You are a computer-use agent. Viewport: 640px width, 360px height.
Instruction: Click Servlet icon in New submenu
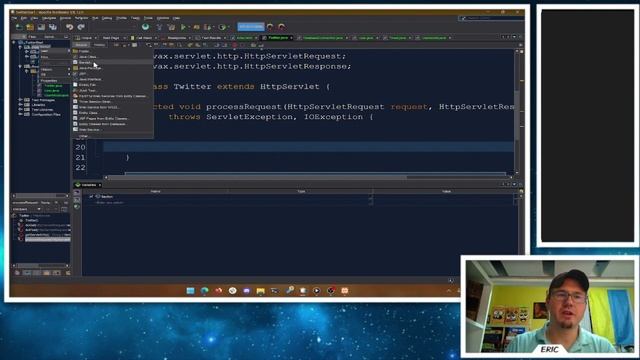pyautogui.click(x=76, y=62)
